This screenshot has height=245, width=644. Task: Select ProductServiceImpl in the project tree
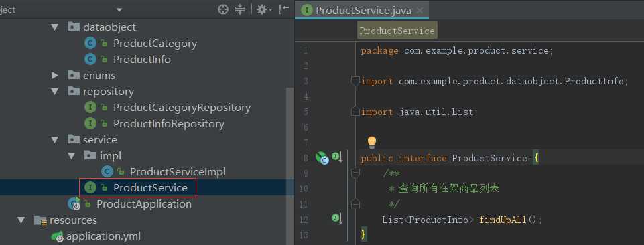178,172
